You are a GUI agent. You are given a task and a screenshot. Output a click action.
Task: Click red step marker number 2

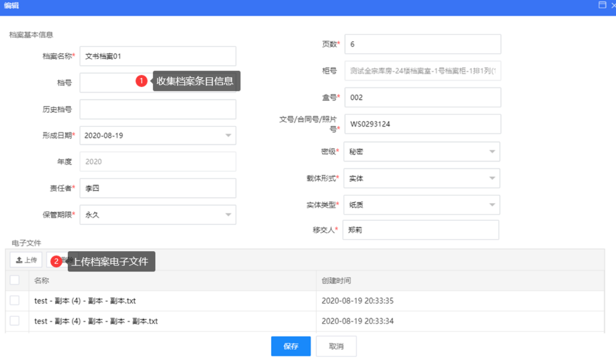pyautogui.click(x=57, y=261)
